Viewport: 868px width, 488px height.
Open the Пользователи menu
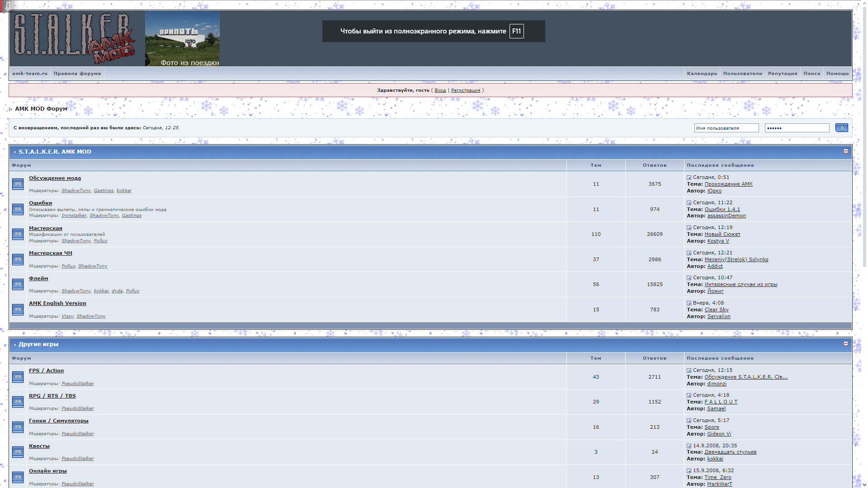tap(742, 74)
